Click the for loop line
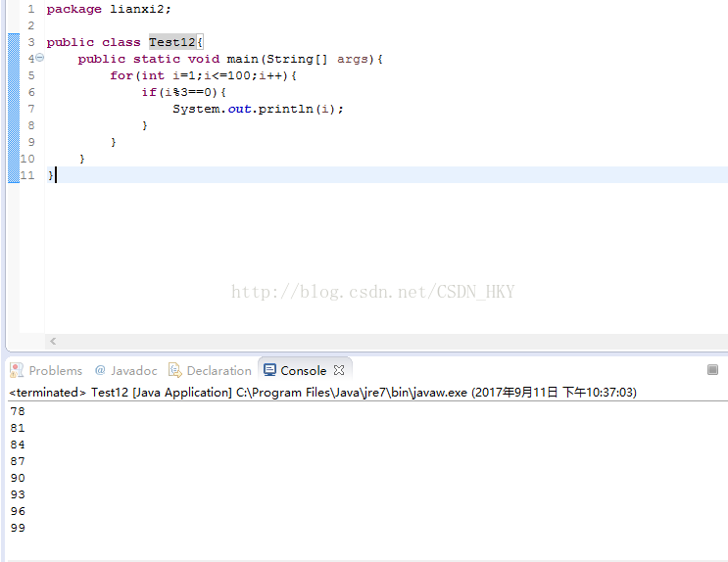This screenshot has height=562, width=728. pyautogui.click(x=203, y=75)
